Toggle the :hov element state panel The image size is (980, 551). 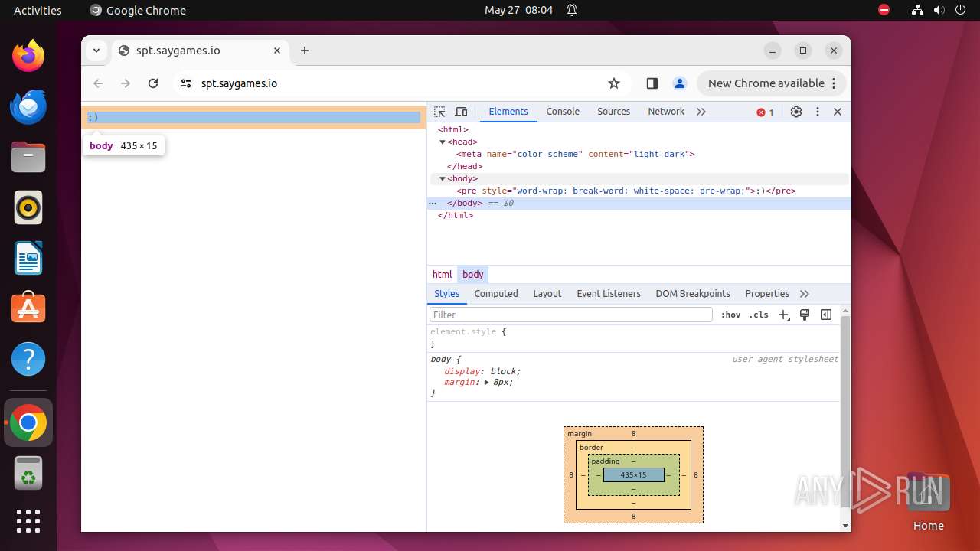point(731,315)
